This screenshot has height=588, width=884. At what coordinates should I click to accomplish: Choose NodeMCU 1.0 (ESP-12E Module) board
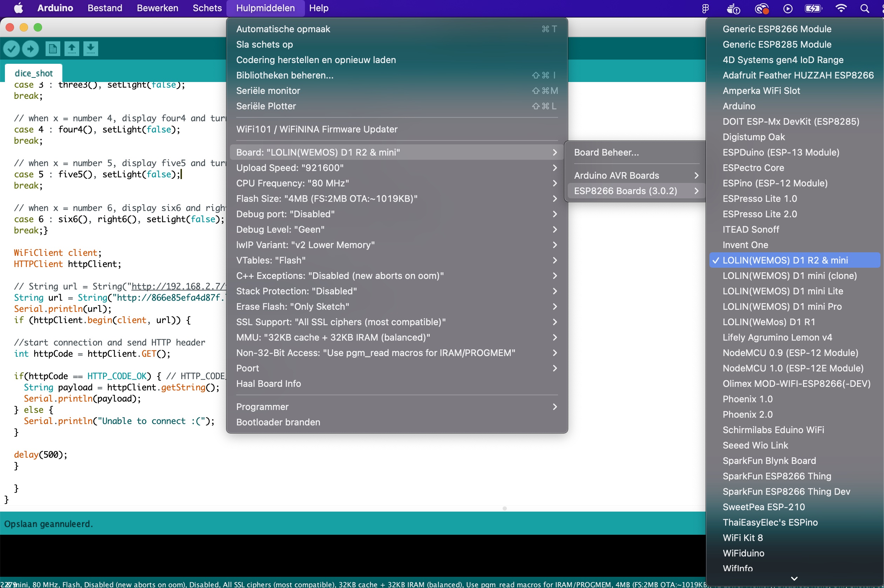click(794, 368)
